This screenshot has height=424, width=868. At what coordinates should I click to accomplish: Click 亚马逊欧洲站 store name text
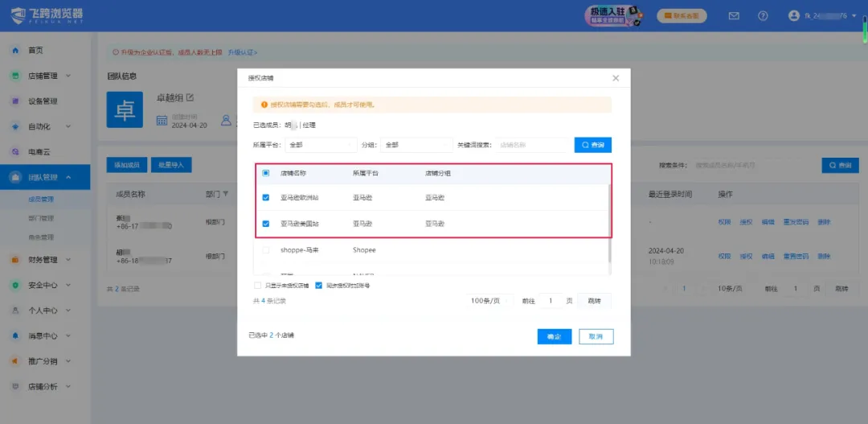pos(300,197)
